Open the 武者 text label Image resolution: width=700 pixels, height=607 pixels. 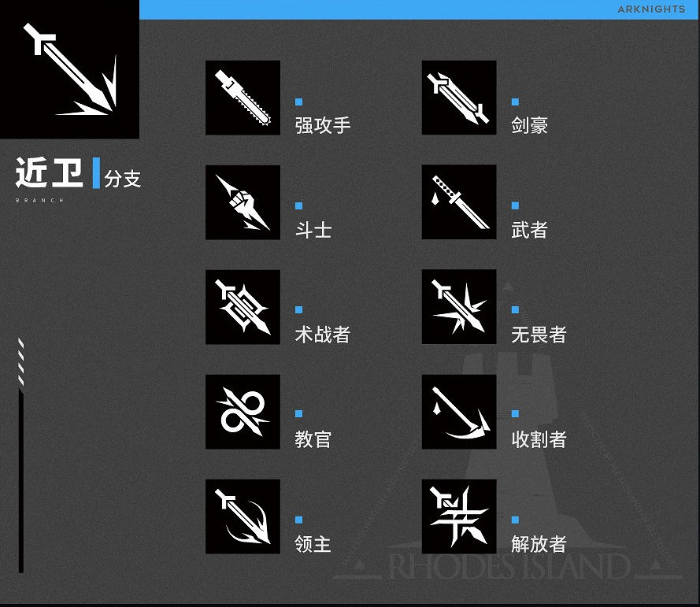tap(529, 230)
